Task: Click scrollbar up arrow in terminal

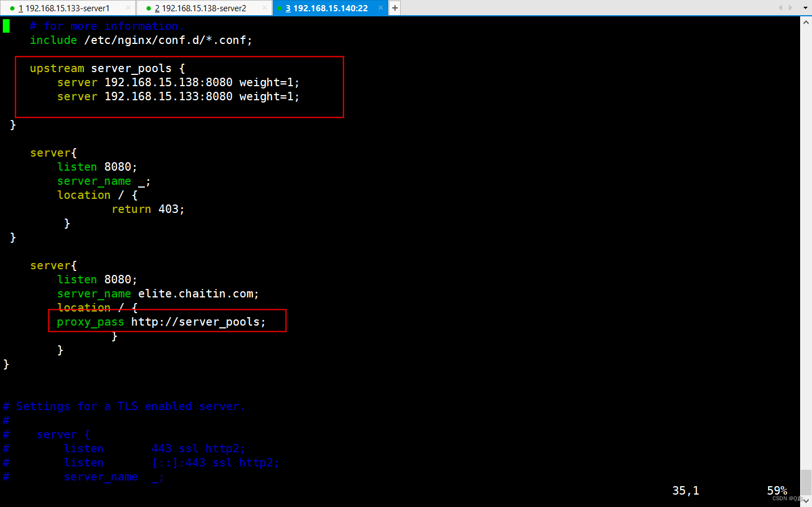Action: [x=806, y=23]
